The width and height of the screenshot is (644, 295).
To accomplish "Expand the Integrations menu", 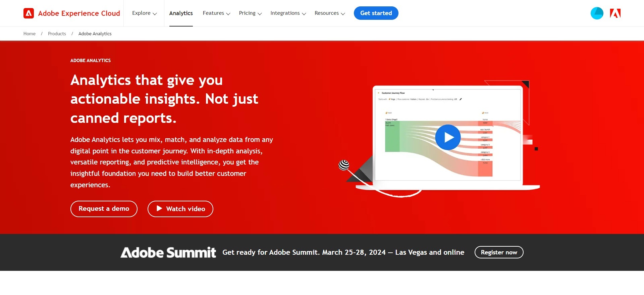I will [288, 13].
